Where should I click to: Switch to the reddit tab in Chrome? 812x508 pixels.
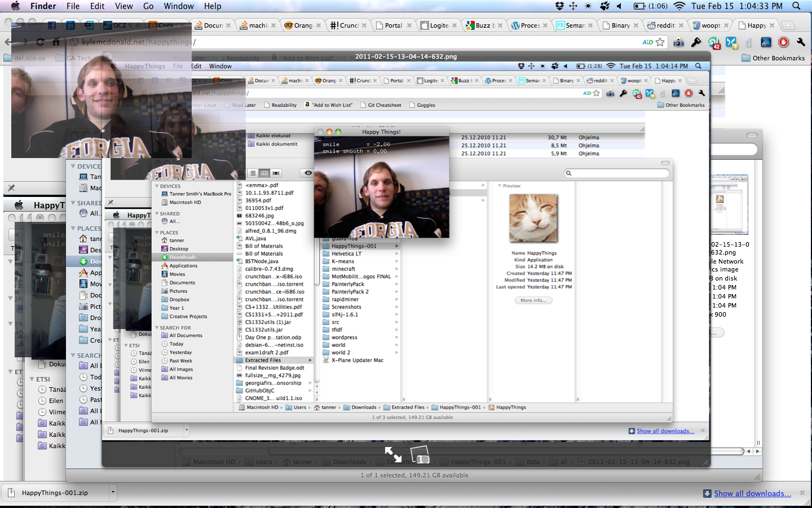(x=665, y=25)
